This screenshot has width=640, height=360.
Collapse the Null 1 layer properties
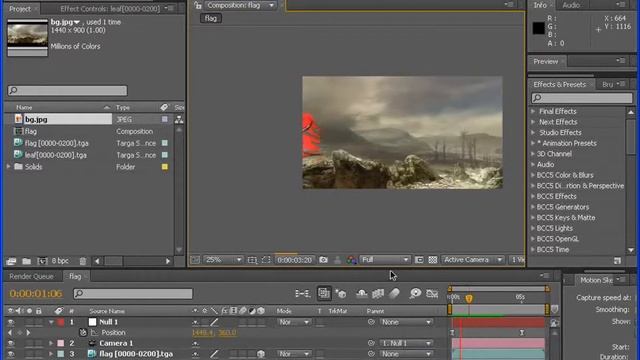tap(51, 322)
